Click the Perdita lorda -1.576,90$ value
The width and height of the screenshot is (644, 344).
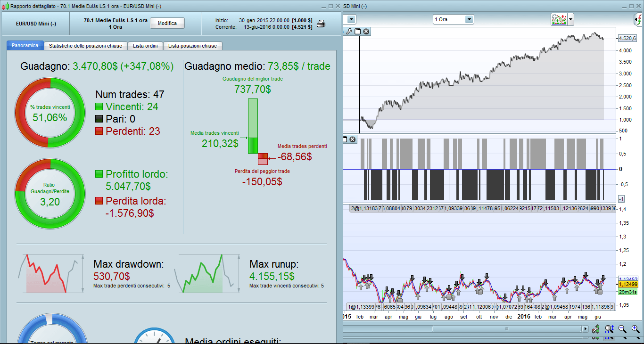130,213
